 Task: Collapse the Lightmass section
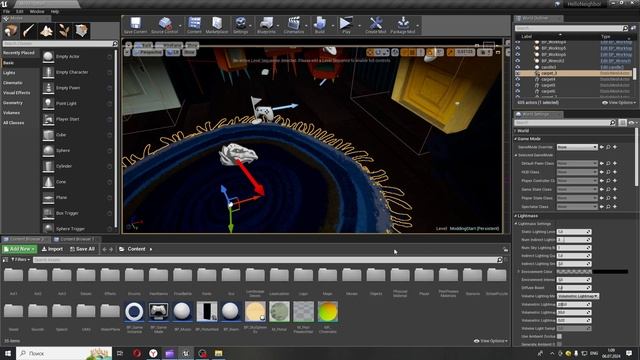tap(516, 216)
